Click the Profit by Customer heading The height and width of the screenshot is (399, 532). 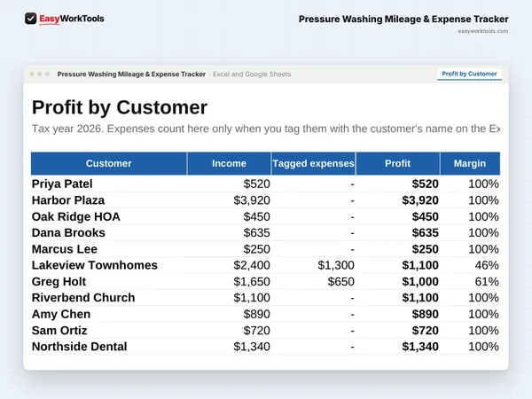pyautogui.click(x=120, y=107)
